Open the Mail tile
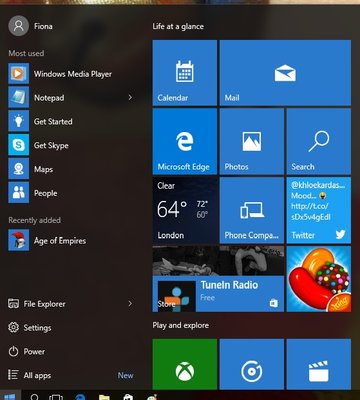The height and width of the screenshot is (400, 360). pyautogui.click(x=285, y=73)
